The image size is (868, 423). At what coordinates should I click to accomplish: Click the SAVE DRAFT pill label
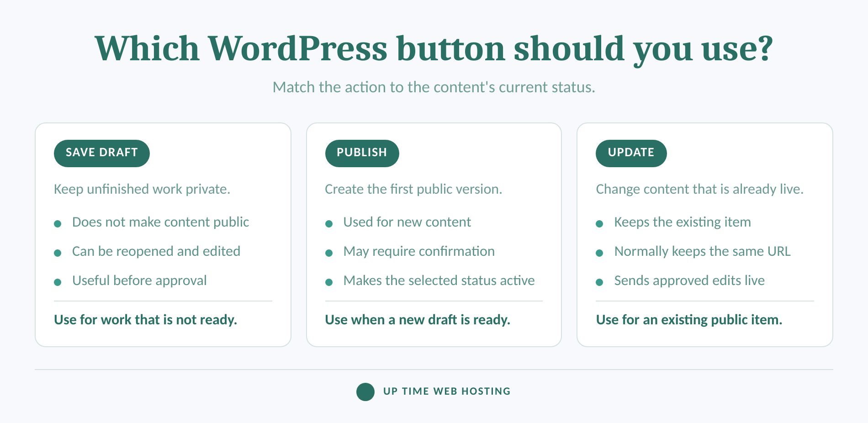pyautogui.click(x=101, y=153)
